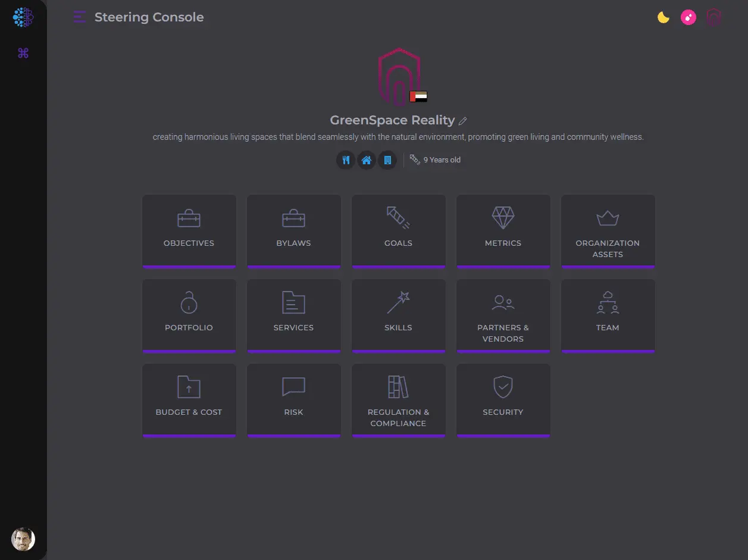Open the Objectives card
The image size is (748, 560).
coord(189,231)
